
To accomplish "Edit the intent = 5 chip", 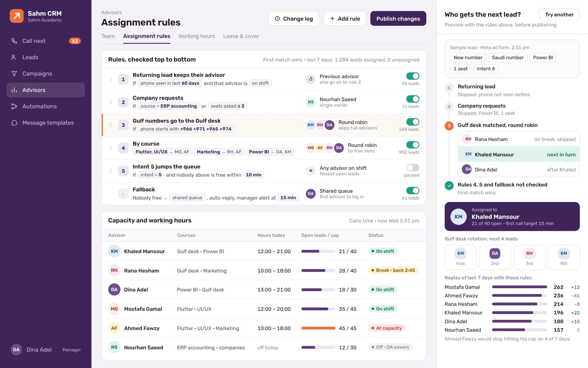I will [x=151, y=175].
